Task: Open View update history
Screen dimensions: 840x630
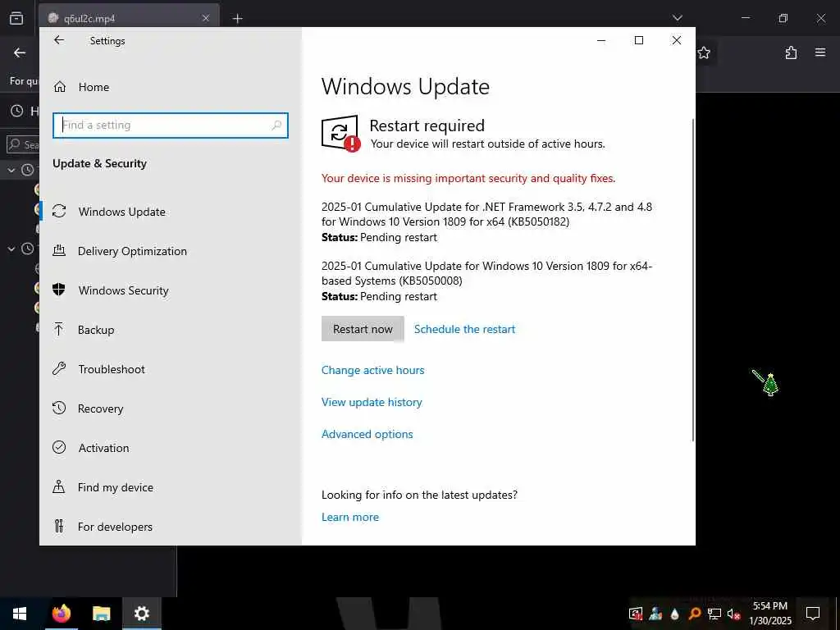Action: (x=372, y=402)
